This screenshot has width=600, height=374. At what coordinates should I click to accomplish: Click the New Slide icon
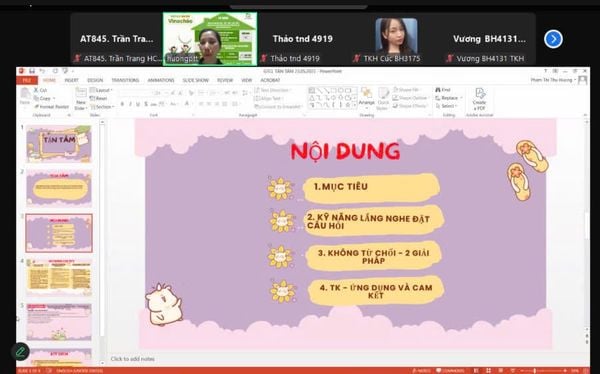(81, 99)
